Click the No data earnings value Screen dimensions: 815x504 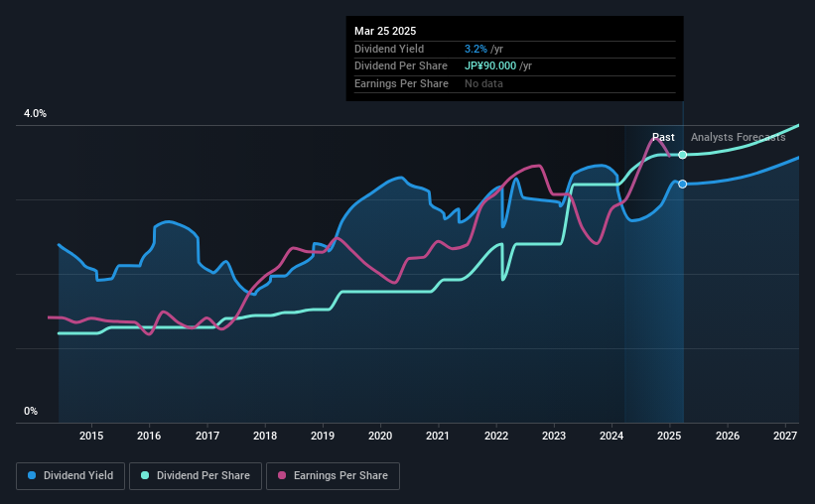click(483, 83)
